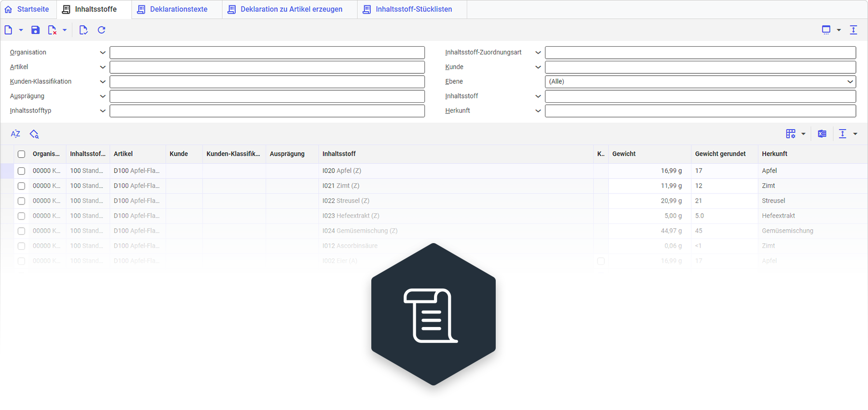
Task: Expand the Herkunft field operator chevron
Action: coord(538,110)
